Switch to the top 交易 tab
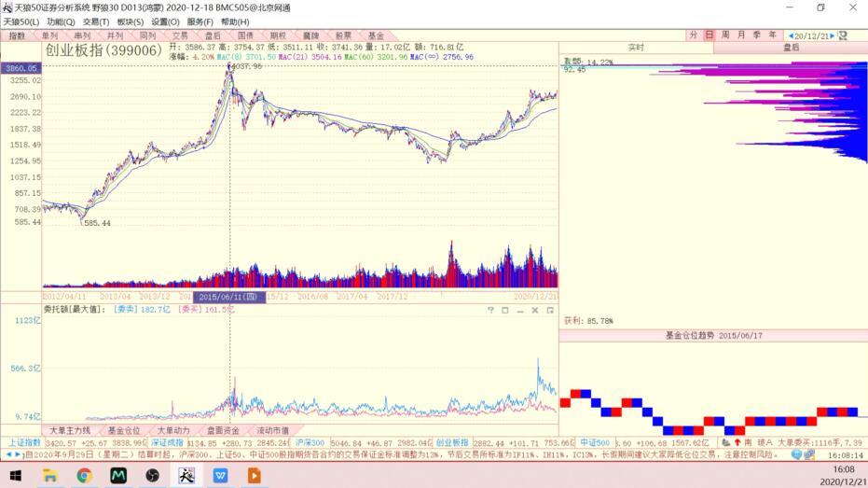The height and width of the screenshot is (488, 868). click(x=180, y=35)
